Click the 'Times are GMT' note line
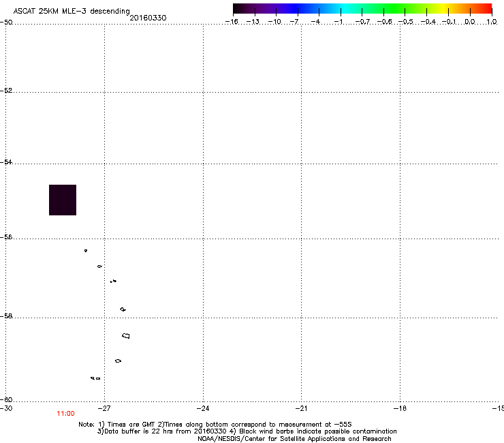 pyautogui.click(x=215, y=425)
